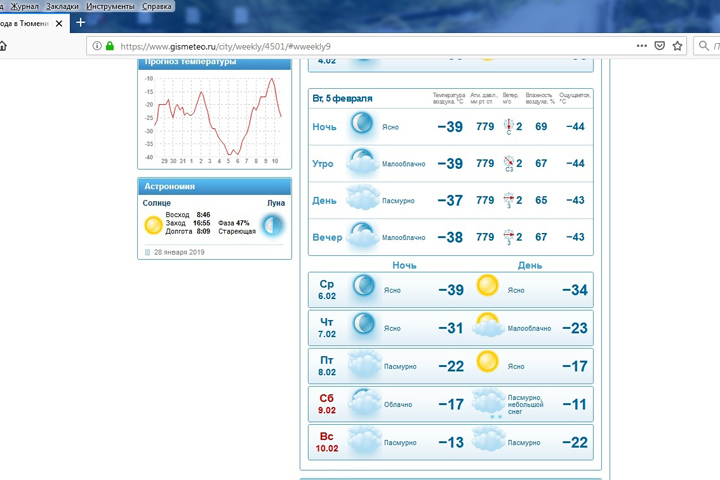
Task: Click the bookmark star icon
Action: pyautogui.click(x=677, y=46)
